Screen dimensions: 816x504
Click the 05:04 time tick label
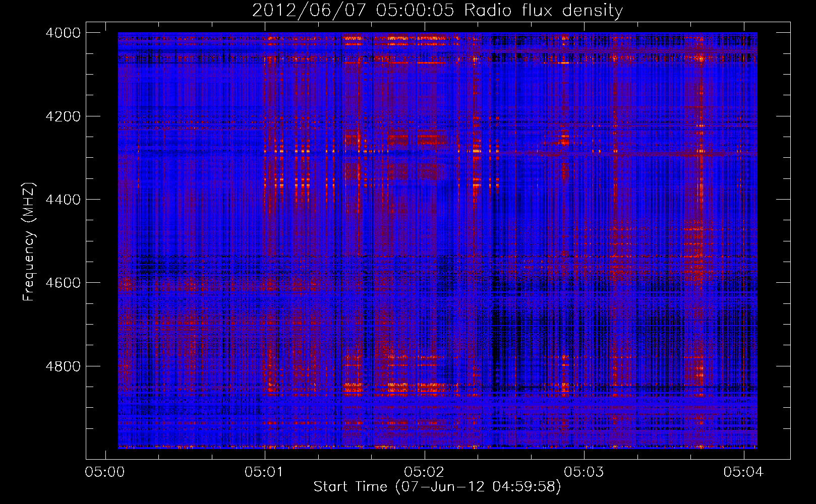pos(743,472)
